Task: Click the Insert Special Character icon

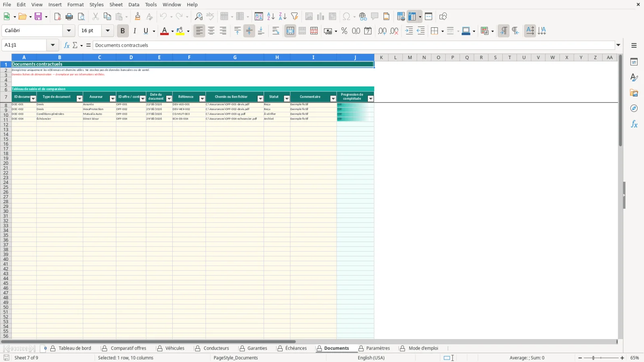Action: click(346, 16)
